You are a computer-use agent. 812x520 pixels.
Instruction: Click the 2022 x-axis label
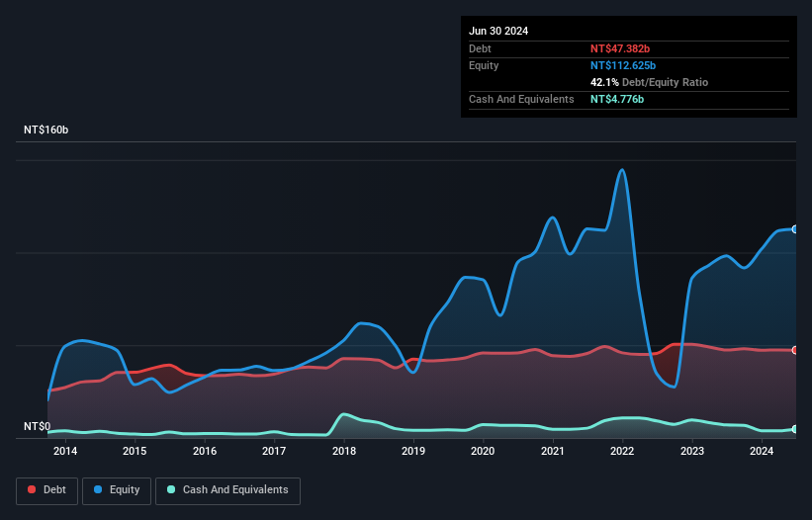tap(622, 451)
